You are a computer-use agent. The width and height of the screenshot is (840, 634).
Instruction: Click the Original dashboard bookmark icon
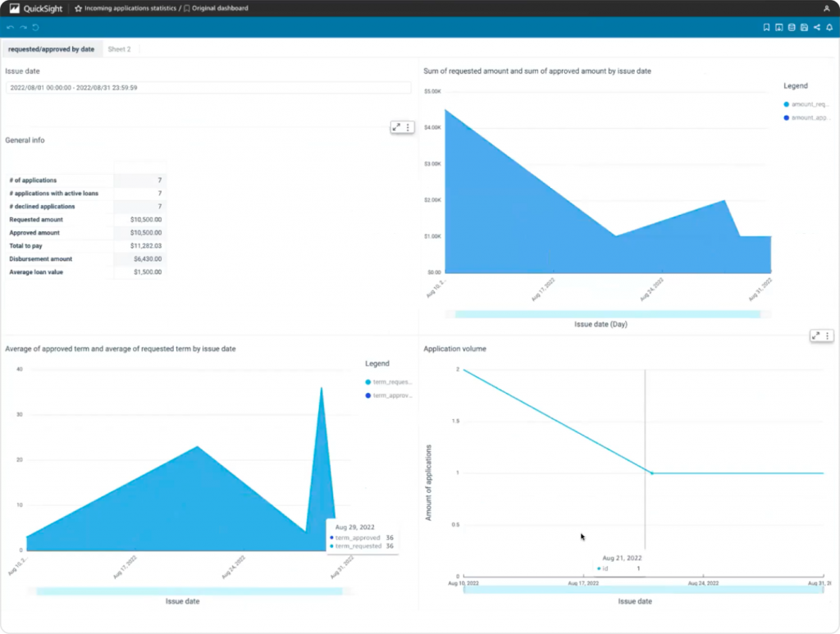point(186,8)
